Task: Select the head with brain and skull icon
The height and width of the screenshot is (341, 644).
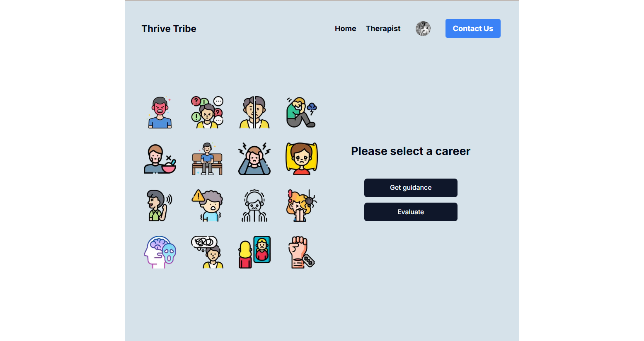Action: click(160, 252)
